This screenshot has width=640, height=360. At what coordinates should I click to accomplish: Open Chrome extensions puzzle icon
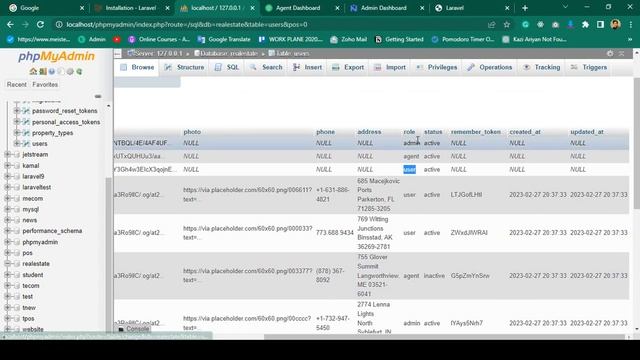pyautogui.click(x=585, y=24)
